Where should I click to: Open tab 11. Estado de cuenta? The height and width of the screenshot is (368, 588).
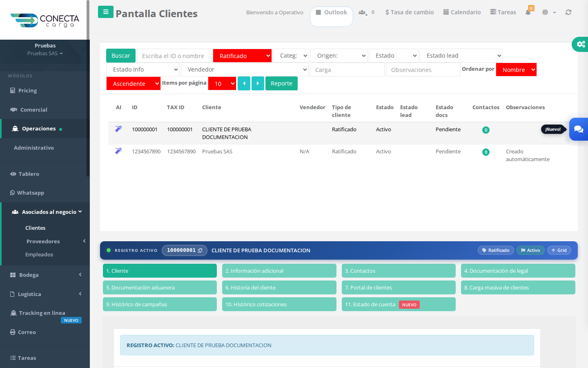(x=399, y=304)
